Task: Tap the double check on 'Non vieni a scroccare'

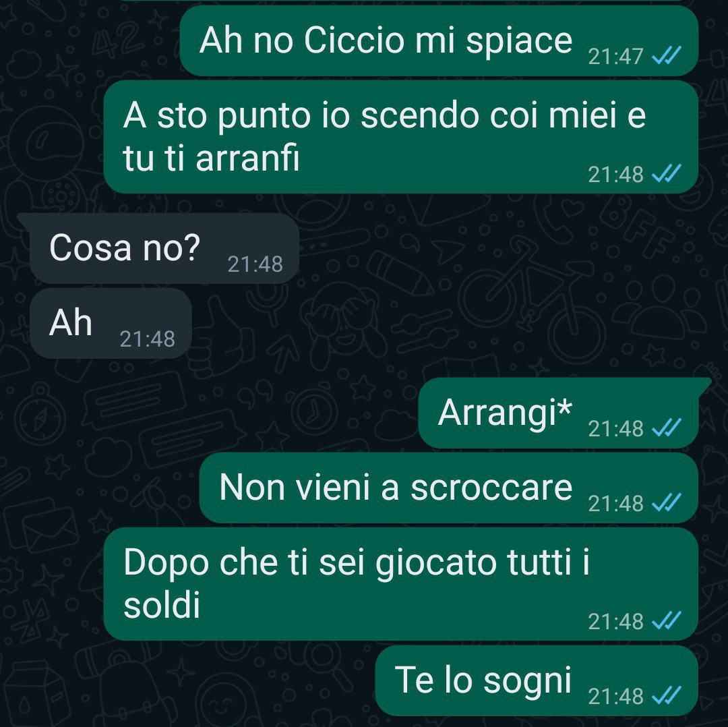Action: [666, 502]
